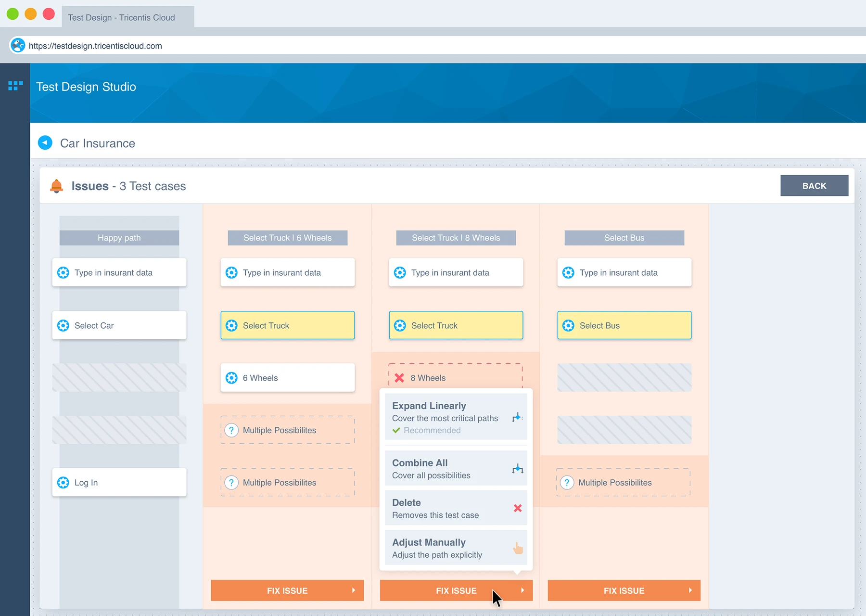Click the blue back arrow beside Car Insurance

tap(45, 143)
